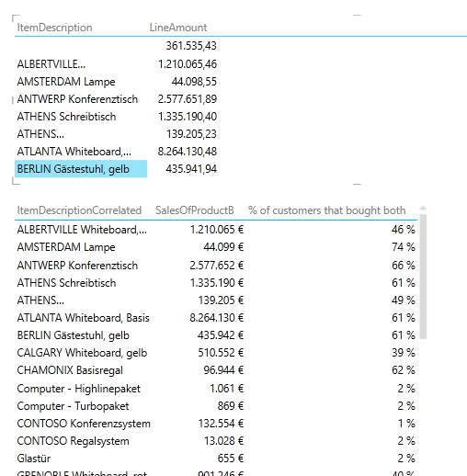Select CHAMONIX Basisregal row
The height and width of the screenshot is (476, 467).
coord(216,370)
